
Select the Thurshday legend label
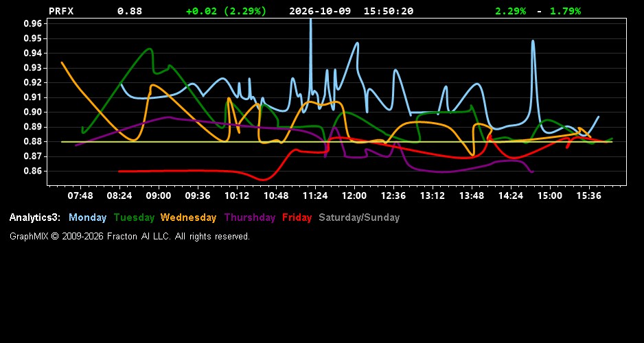(x=250, y=217)
